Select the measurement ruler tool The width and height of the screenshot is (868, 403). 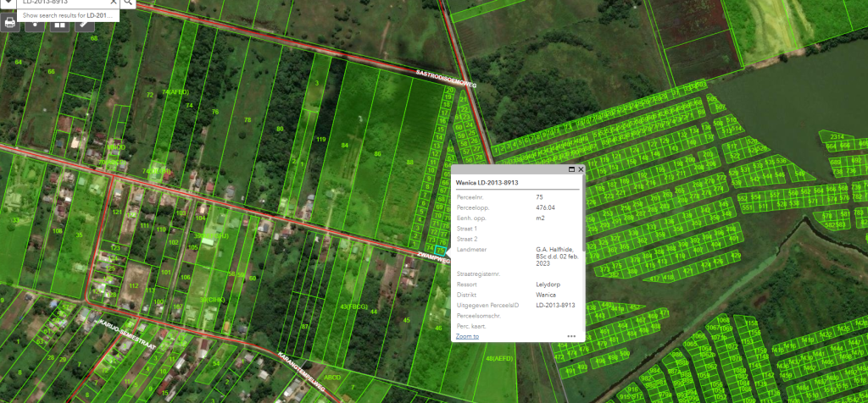(83, 24)
